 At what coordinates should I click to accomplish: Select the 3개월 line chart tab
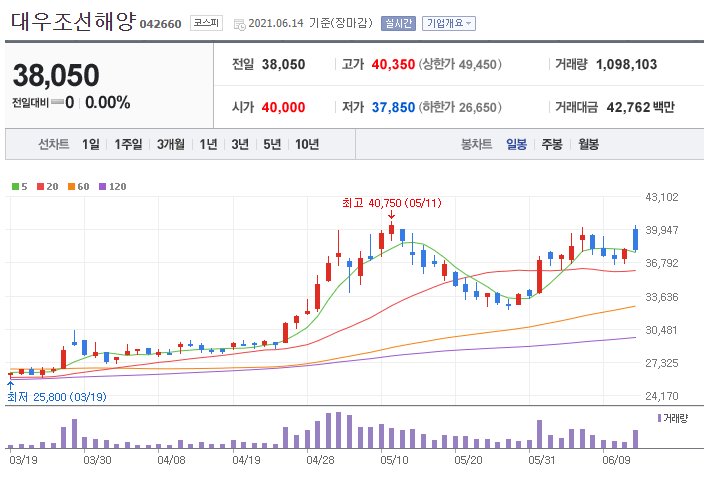pyautogui.click(x=171, y=144)
